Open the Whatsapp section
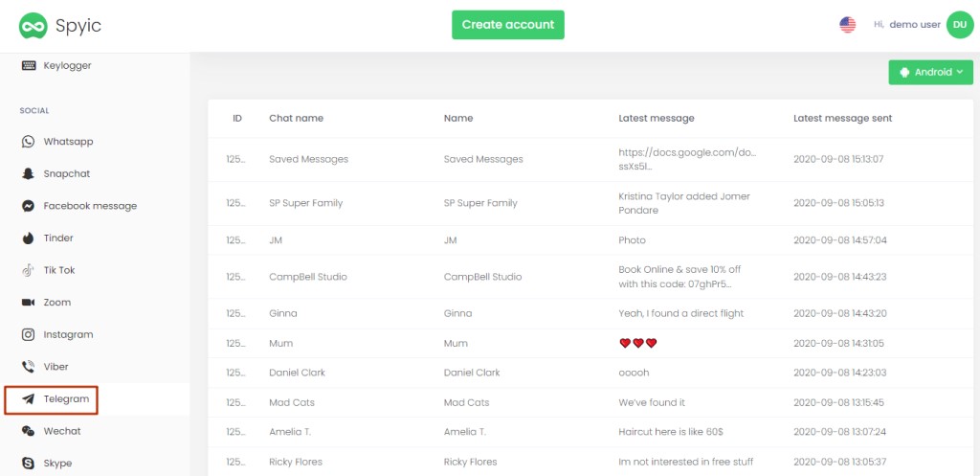This screenshot has height=476, width=980. point(68,142)
